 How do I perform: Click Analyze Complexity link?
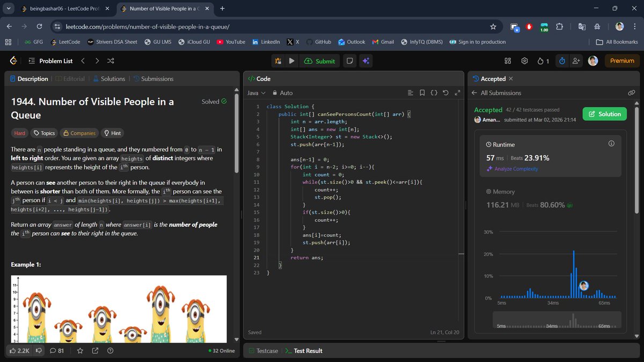coord(511,169)
